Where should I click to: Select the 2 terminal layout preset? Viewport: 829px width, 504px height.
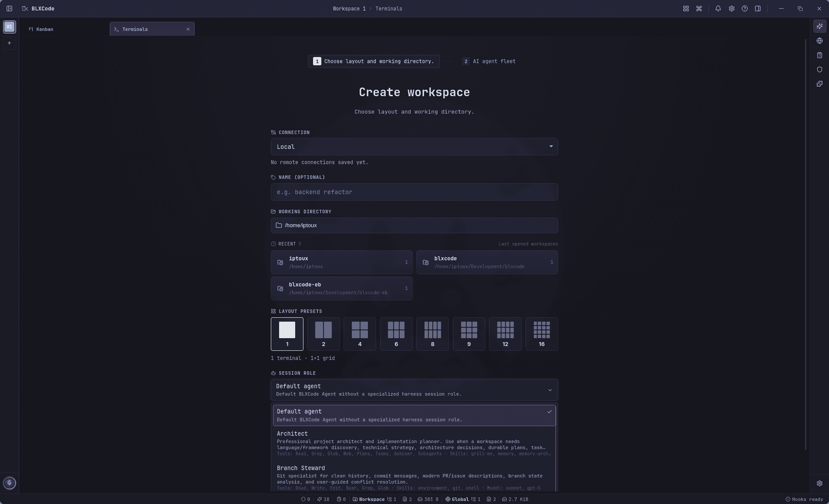point(324,334)
